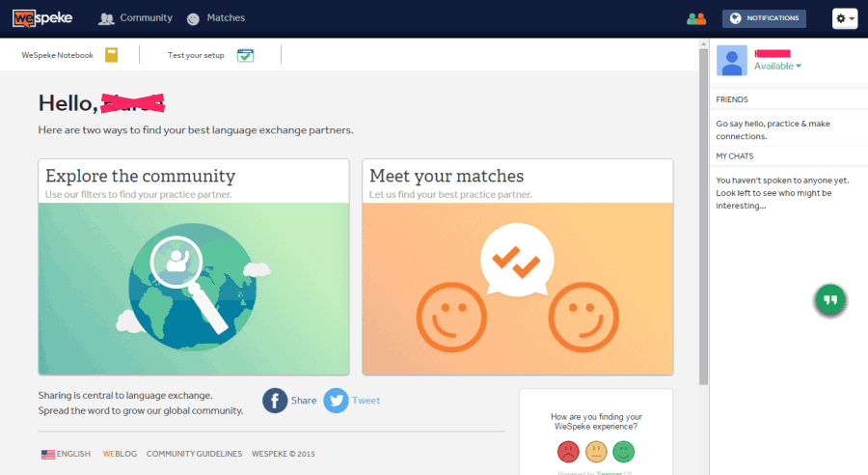Open Test your setup link
This screenshot has width=868, height=475.
(x=196, y=55)
